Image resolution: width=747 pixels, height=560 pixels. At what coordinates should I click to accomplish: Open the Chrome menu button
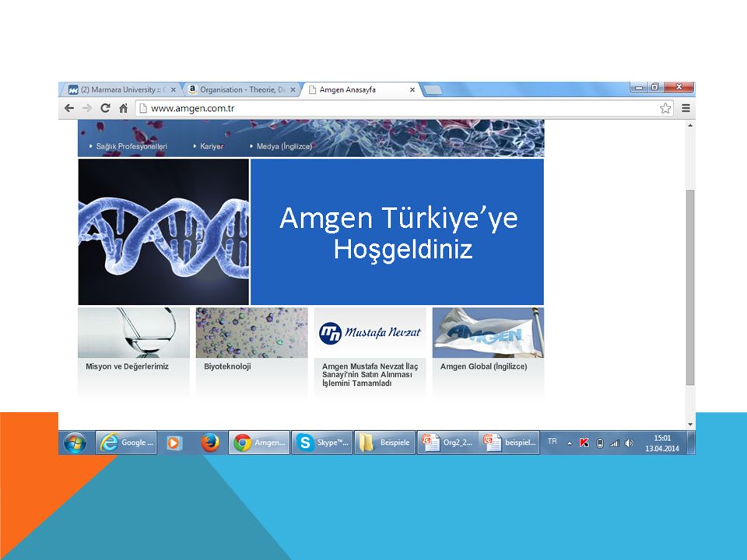(686, 108)
